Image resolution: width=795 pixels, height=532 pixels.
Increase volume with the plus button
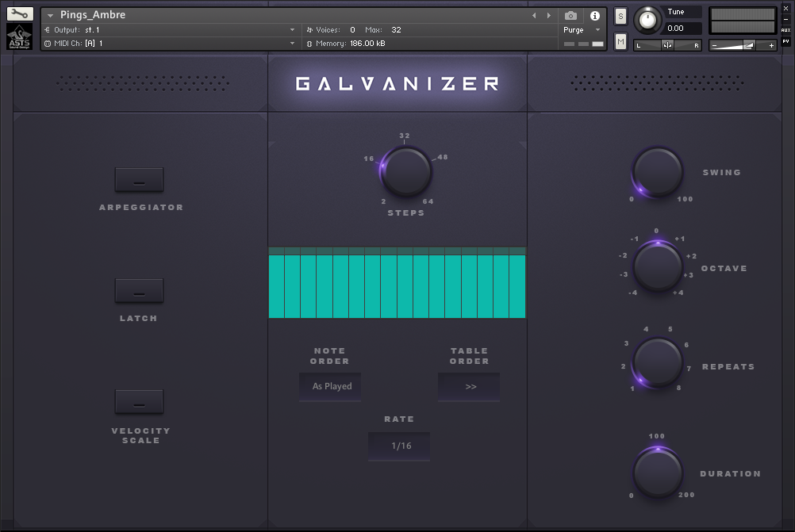click(x=772, y=46)
